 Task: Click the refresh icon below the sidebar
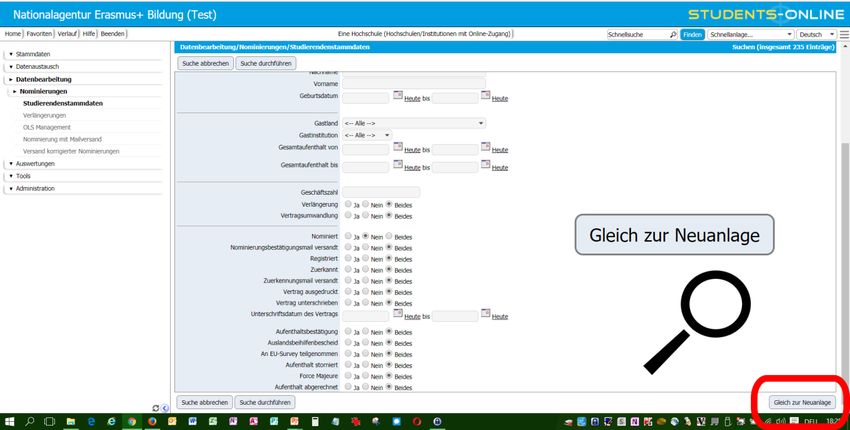coord(155,407)
